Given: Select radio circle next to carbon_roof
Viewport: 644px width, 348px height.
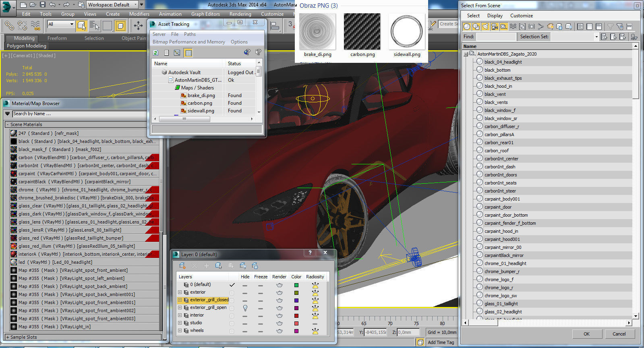Looking at the screenshot, I should click(x=479, y=150).
